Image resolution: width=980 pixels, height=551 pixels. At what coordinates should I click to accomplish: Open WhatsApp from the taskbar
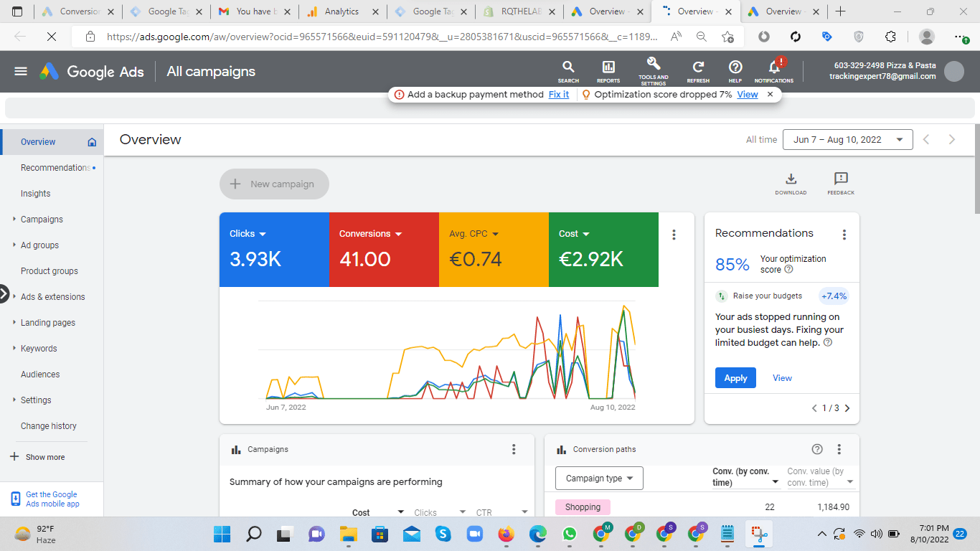570,534
